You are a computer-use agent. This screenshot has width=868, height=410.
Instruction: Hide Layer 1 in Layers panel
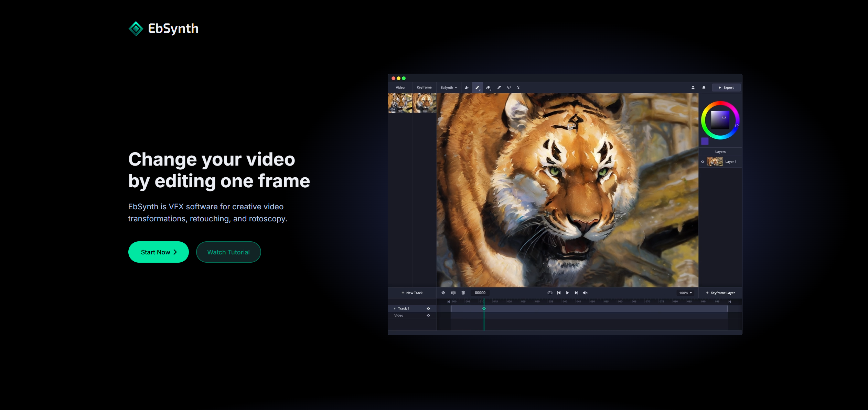703,162
